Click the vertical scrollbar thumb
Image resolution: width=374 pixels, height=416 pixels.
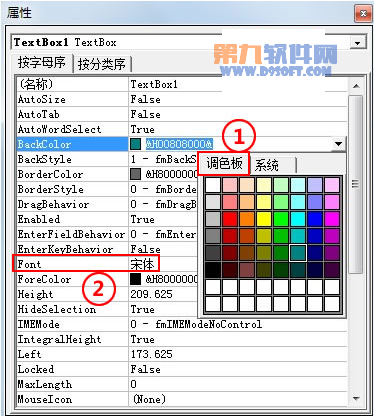(356, 184)
